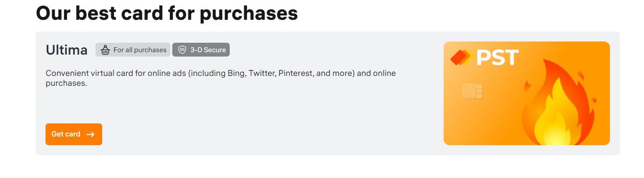Viewport: 644px width, 178px height.
Task: Select the For all purchases badge
Action: [x=133, y=50]
